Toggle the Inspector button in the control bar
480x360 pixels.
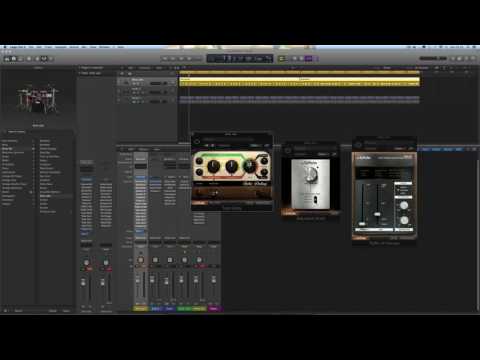coord(14,59)
